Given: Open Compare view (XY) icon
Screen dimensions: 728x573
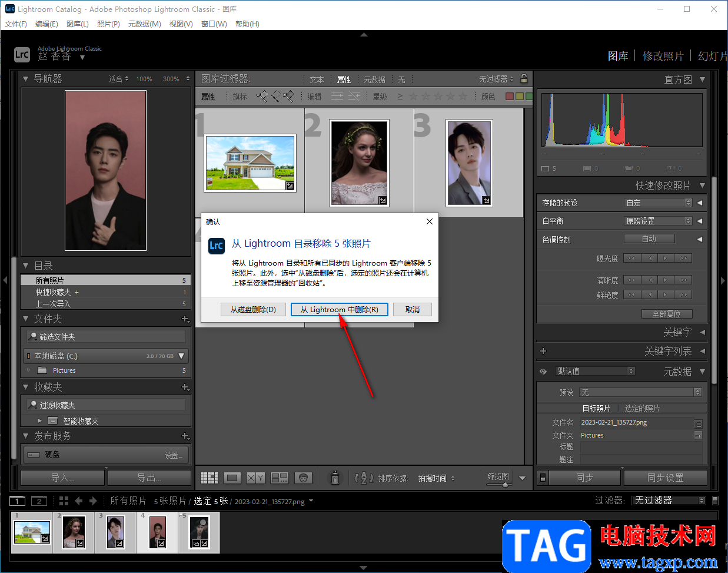Looking at the screenshot, I should pos(255,478).
